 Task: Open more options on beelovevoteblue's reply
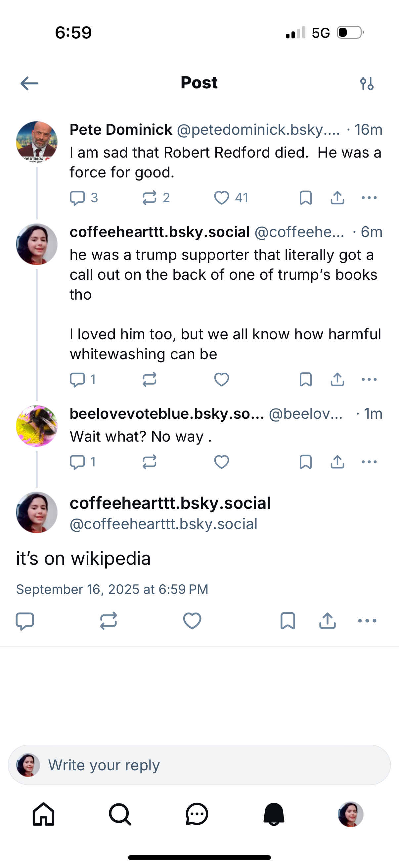369,461
